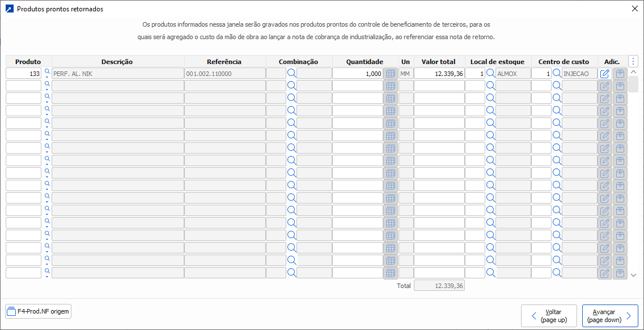Click Quantidade field showing 1,000
The image size is (644, 330).
point(357,73)
